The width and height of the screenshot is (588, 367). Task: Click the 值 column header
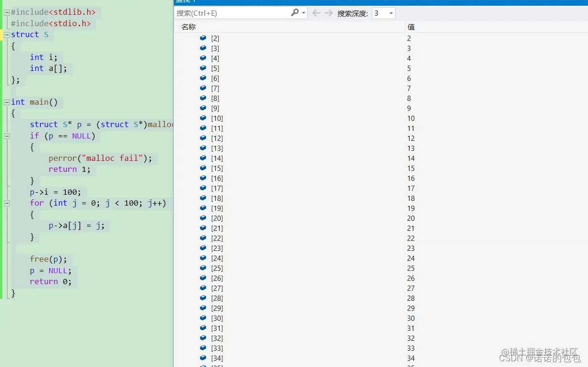tap(411, 27)
